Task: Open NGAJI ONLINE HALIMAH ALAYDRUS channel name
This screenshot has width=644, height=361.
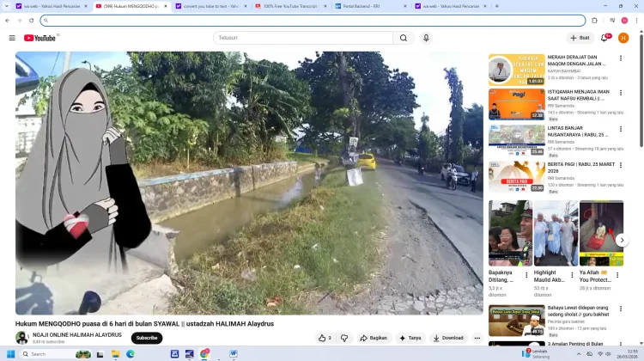Action: [x=77, y=335]
